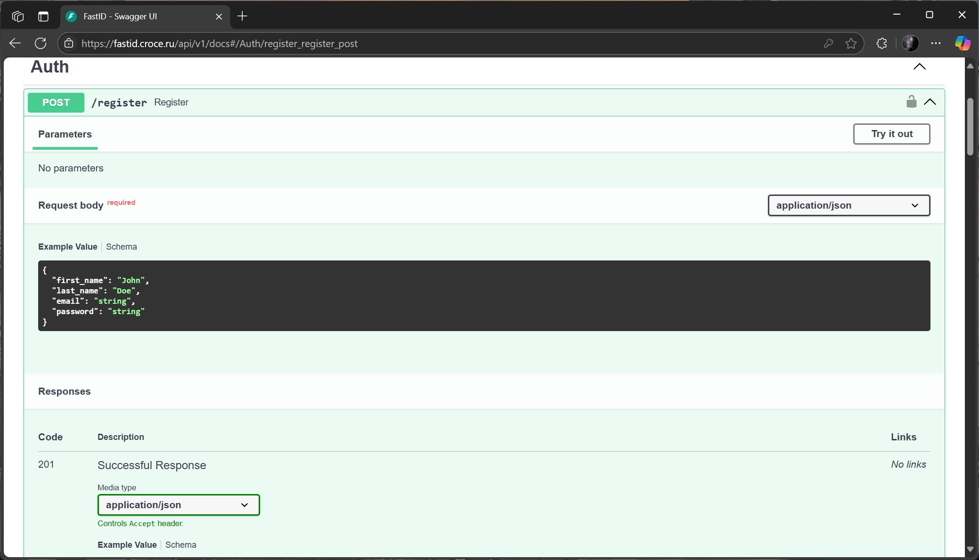This screenshot has height=560, width=979.
Task: Refresh the page with reload icon
Action: (41, 43)
